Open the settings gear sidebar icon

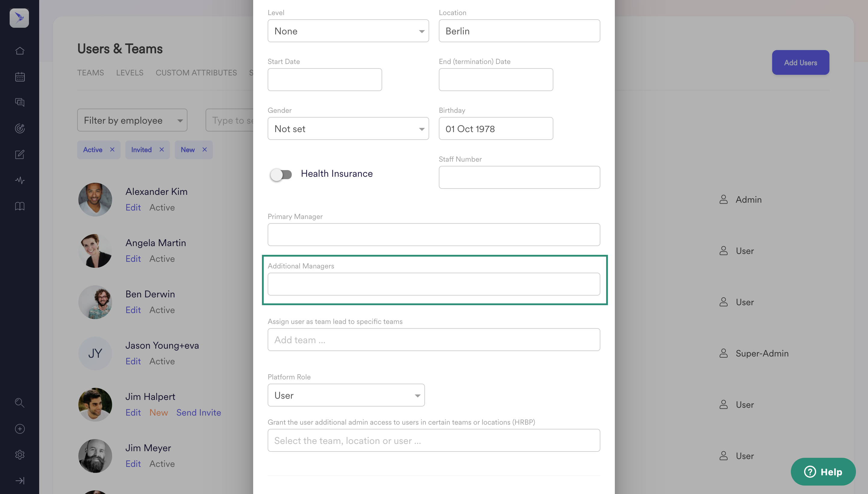click(20, 455)
